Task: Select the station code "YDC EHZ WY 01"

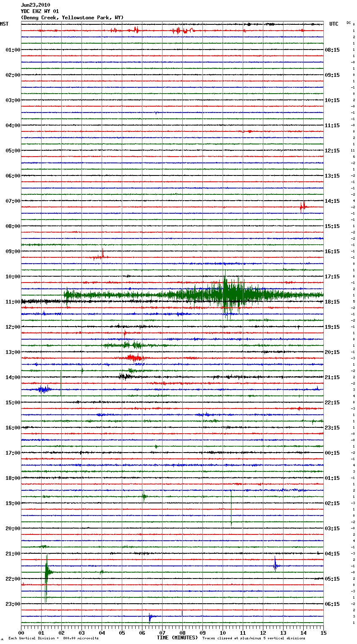Action: 40,11
